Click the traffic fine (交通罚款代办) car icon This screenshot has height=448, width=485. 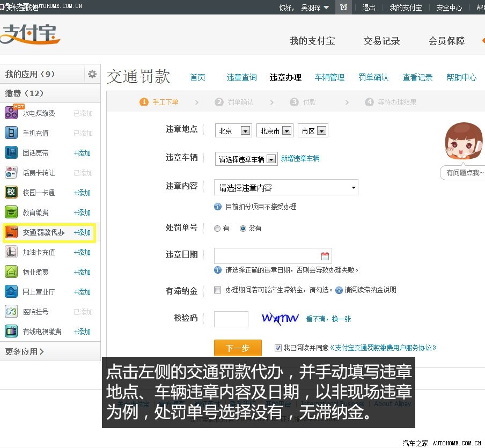click(12, 232)
